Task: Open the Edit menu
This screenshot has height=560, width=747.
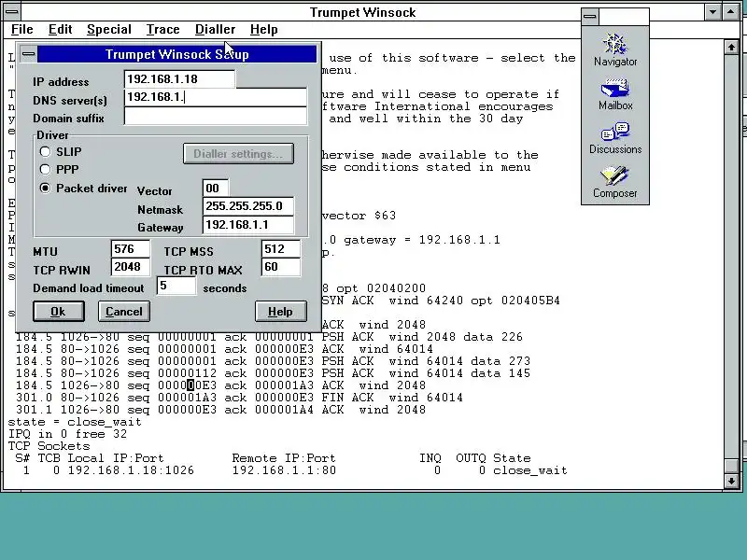Action: (60, 30)
